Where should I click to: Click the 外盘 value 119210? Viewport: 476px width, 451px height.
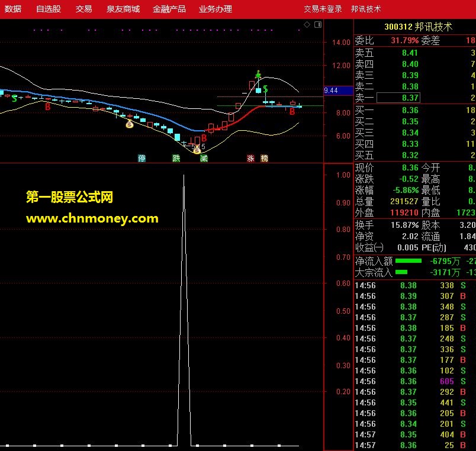click(x=404, y=212)
